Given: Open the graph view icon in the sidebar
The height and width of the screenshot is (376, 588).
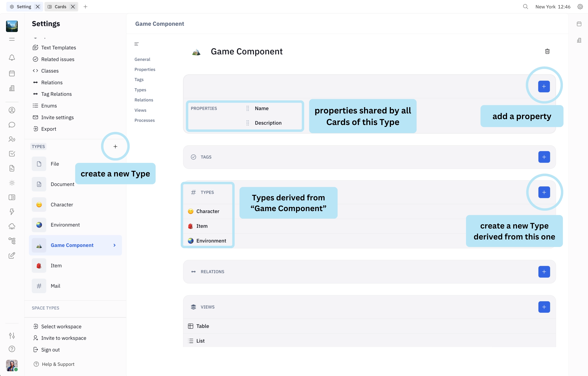Looking at the screenshot, I should tap(12, 241).
